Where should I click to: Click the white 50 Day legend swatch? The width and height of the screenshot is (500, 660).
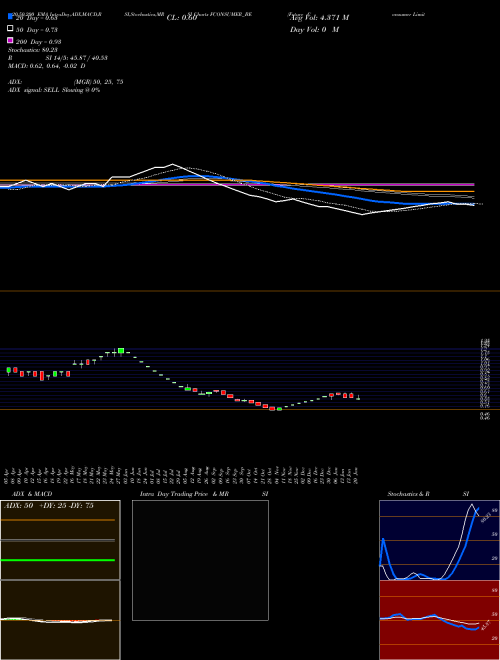(x=10, y=29)
